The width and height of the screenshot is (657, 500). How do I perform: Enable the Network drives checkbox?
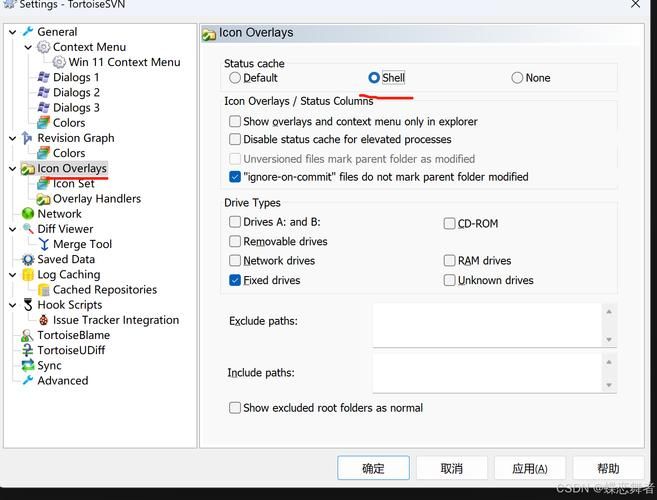235,260
